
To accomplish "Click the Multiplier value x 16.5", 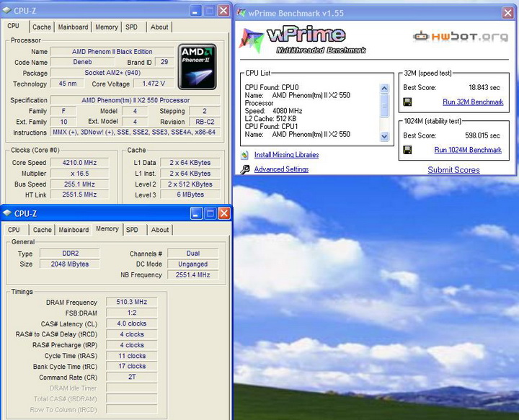I will tap(79, 174).
